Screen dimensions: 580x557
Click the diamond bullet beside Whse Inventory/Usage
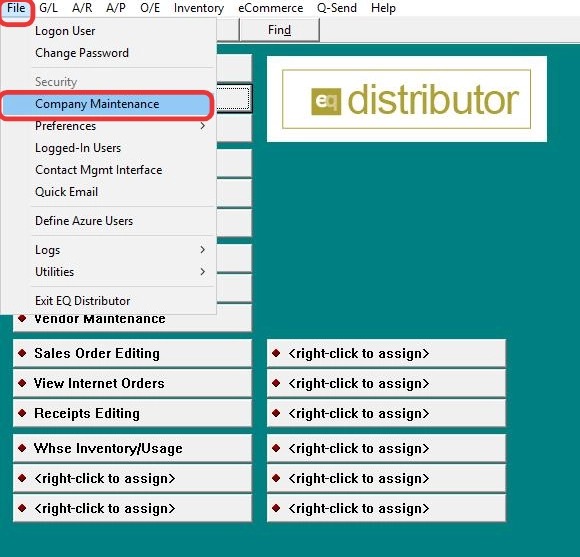tap(22, 448)
